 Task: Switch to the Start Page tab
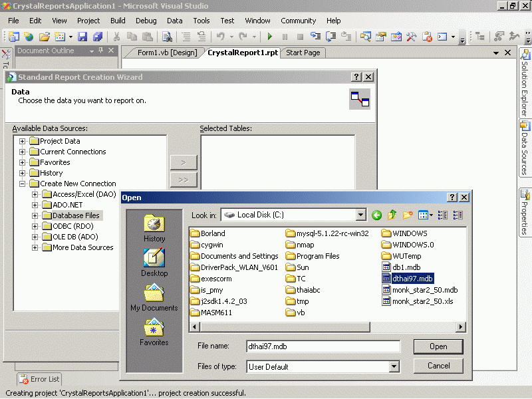303,53
